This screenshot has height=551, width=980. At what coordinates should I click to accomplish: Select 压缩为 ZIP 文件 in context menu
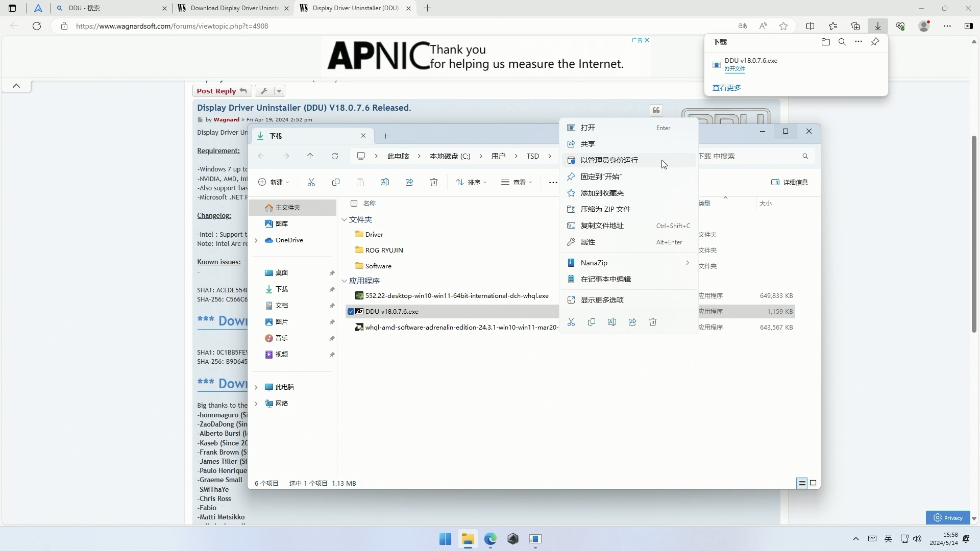point(629,209)
